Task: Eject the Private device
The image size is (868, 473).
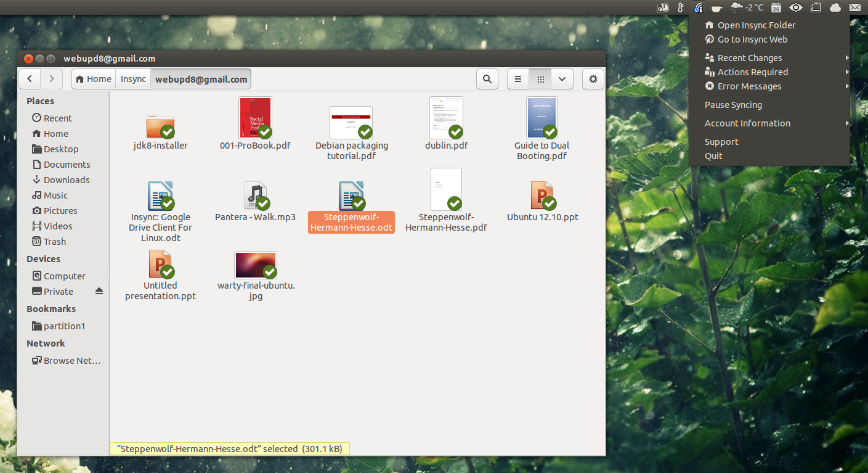Action: click(x=99, y=291)
